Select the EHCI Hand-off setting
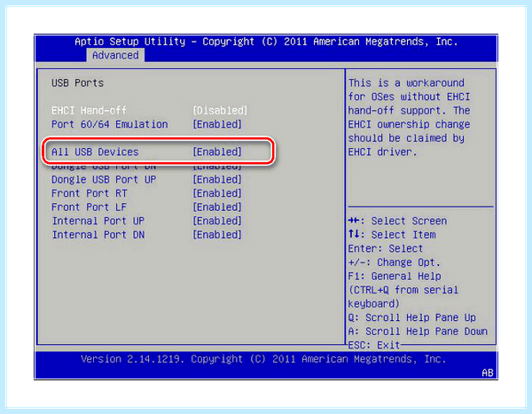 tap(89, 110)
